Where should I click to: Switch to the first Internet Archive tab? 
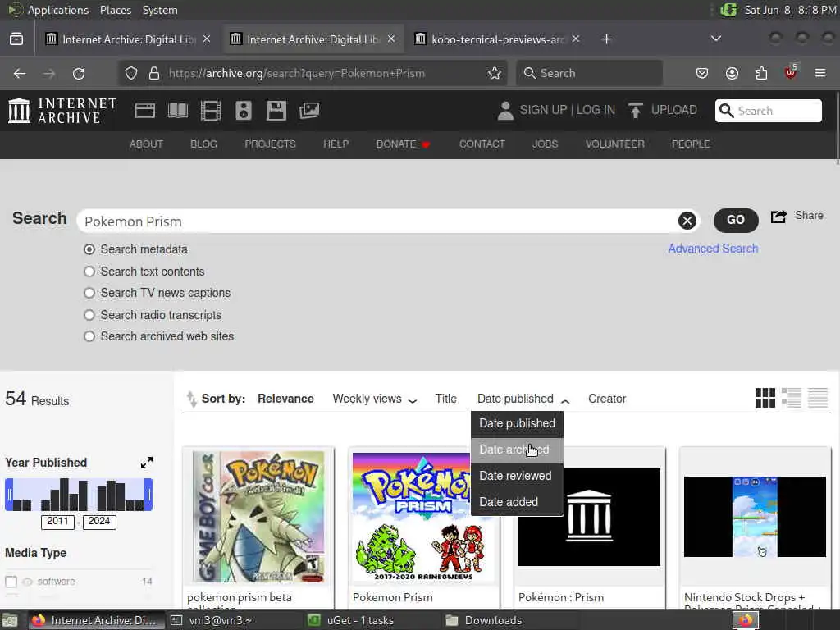128,39
